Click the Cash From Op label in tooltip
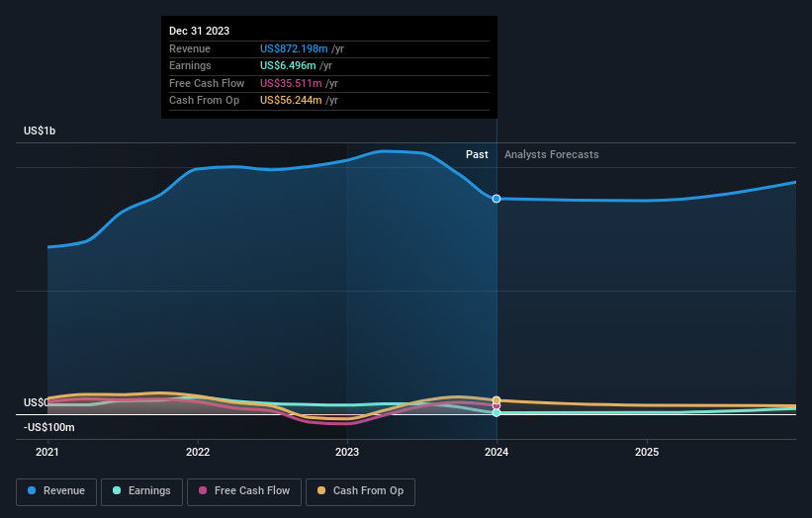The image size is (812, 518). point(204,101)
